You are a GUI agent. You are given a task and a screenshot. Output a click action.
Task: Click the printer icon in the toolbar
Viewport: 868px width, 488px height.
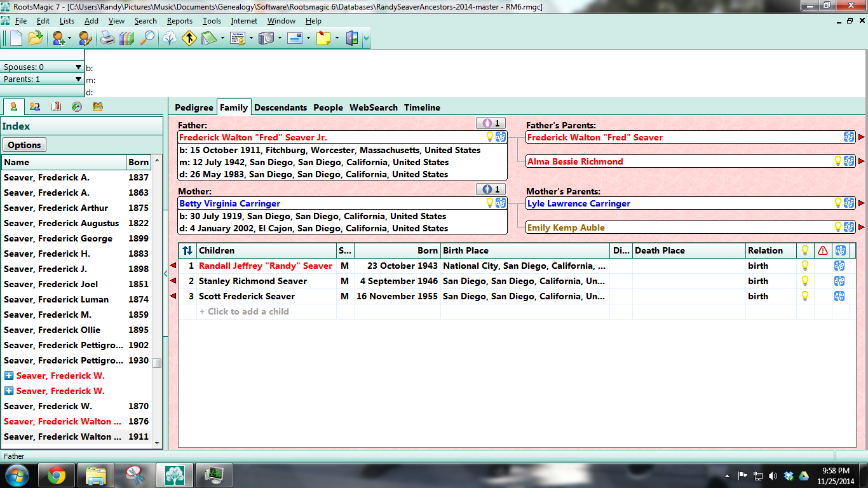tap(107, 38)
